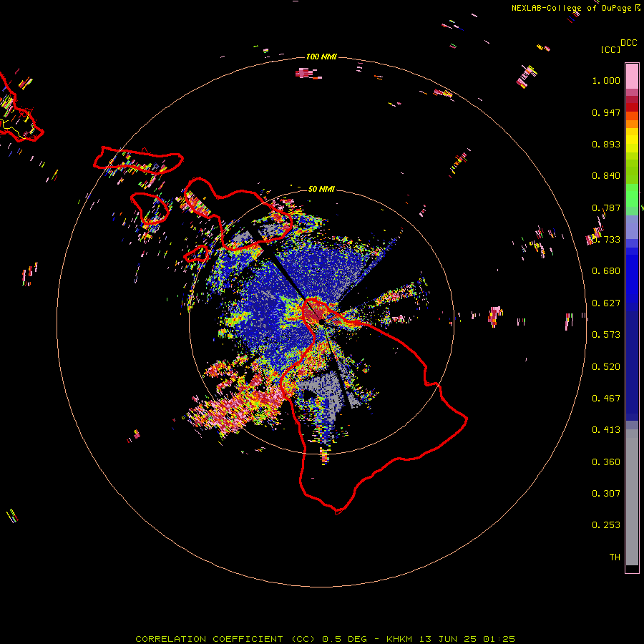
Task: Click the 0.253 value on the scale
Action: coord(606,525)
